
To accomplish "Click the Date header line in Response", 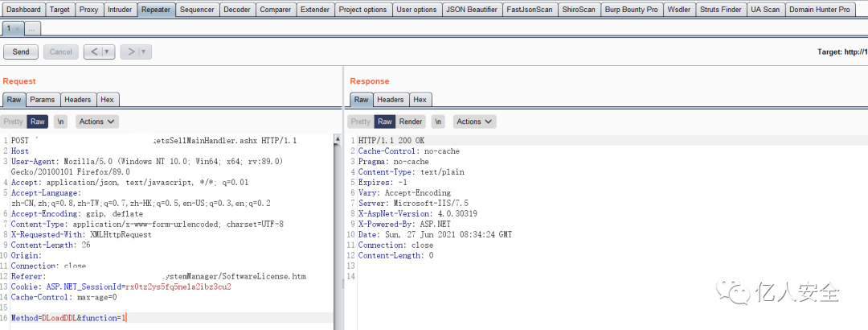I will click(435, 234).
